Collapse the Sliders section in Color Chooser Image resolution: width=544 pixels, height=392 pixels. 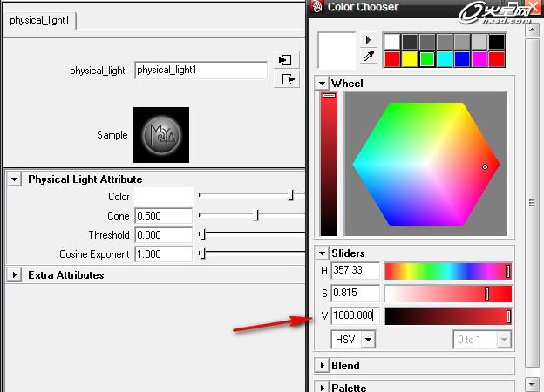(x=323, y=253)
